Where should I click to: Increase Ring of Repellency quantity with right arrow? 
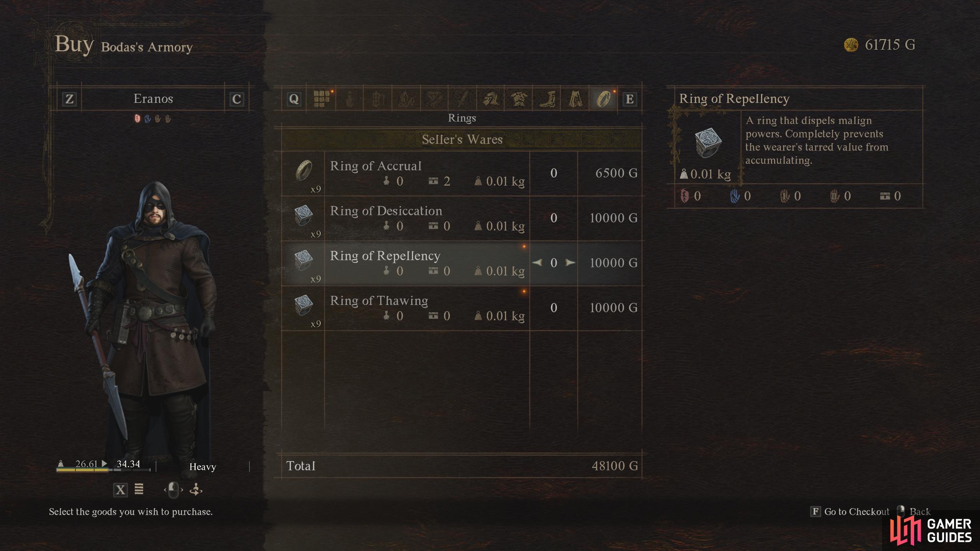[570, 262]
